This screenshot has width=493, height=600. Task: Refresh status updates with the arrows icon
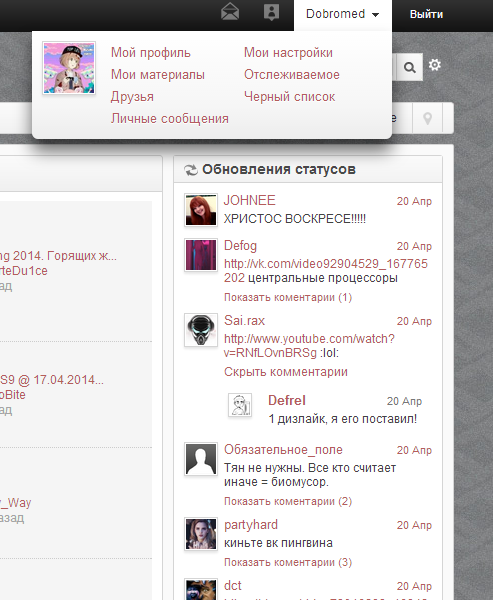191,170
